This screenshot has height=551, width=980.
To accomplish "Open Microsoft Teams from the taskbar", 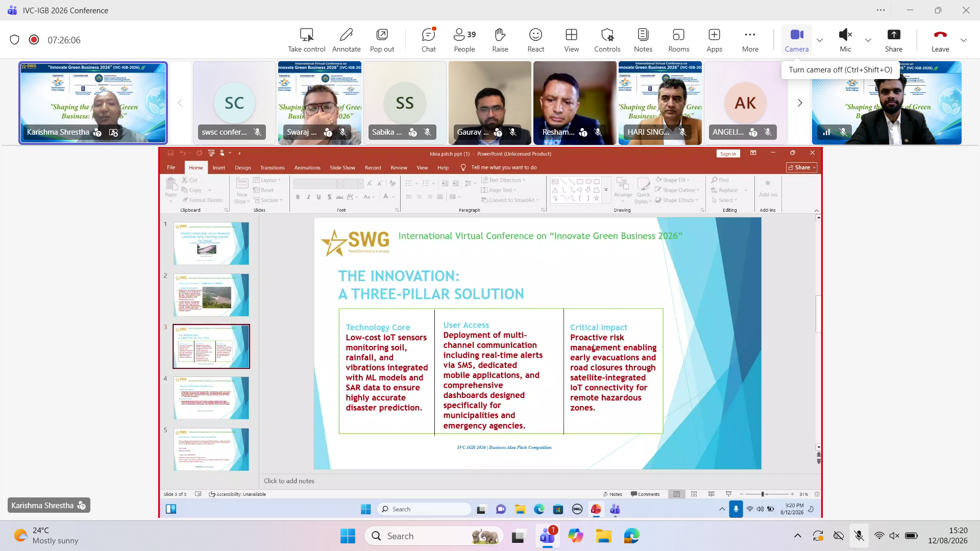I will [547, 536].
